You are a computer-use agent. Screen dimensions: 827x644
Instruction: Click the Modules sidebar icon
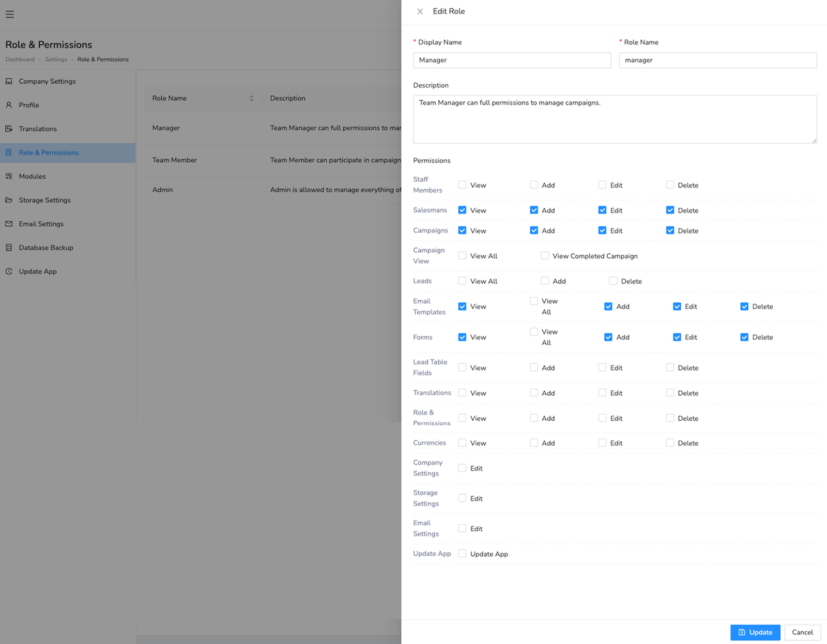click(9, 176)
